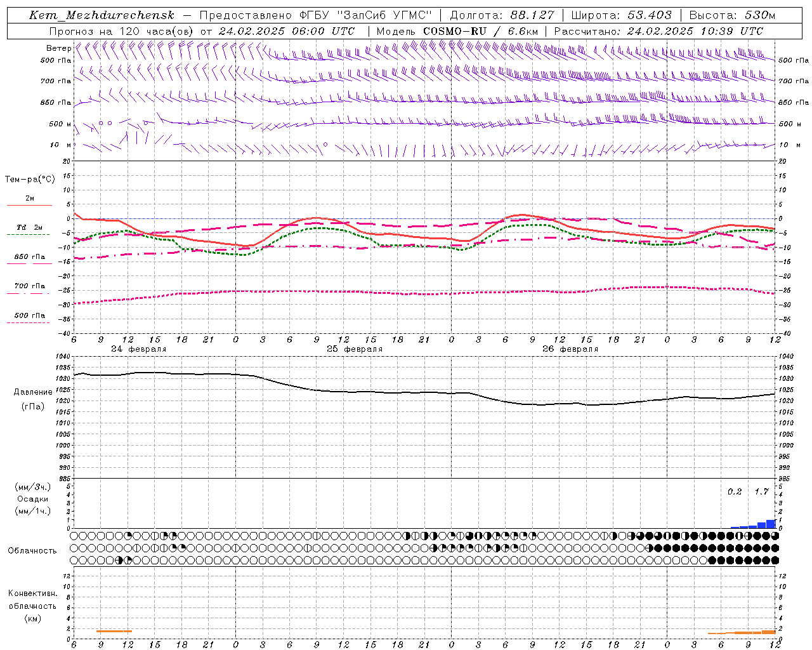This screenshot has height=650, width=812.
Task: Click the '(мм/3ч.)' precipitation unit label
Action: pos(33,487)
